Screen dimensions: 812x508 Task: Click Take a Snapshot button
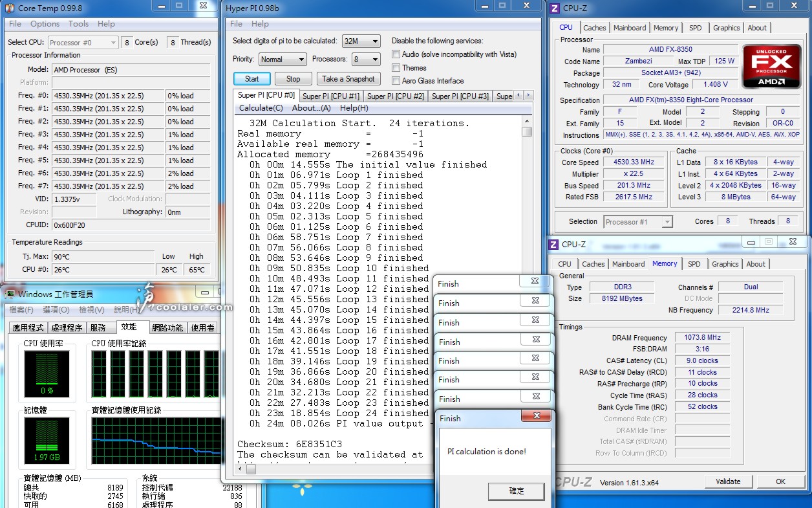pos(348,79)
